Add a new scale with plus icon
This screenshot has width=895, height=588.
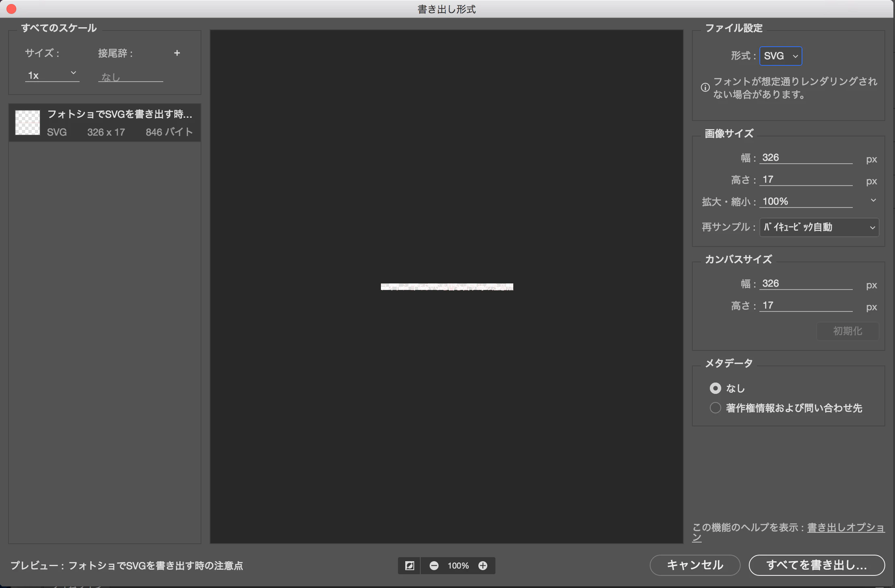[177, 53]
